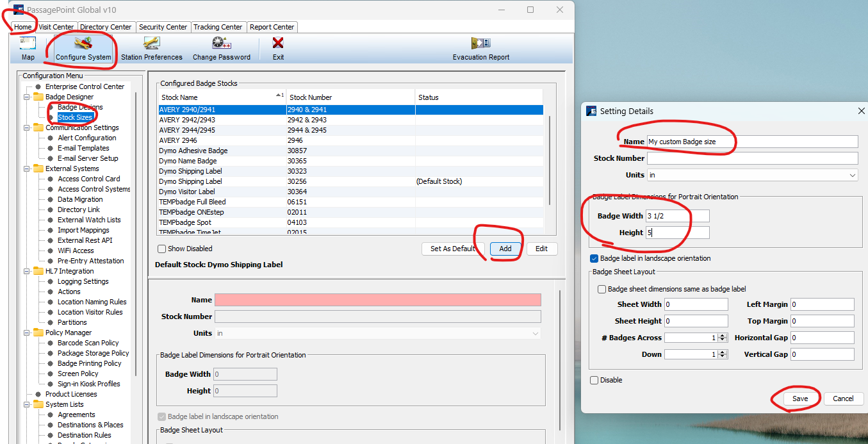Click the Left Margin input field
Screen dimensions: 868x444
(x=823, y=304)
